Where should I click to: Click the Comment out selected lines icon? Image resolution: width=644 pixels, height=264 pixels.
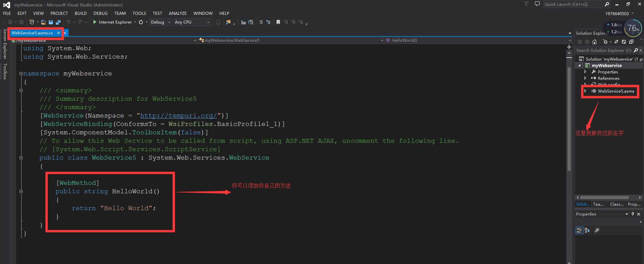260,22
